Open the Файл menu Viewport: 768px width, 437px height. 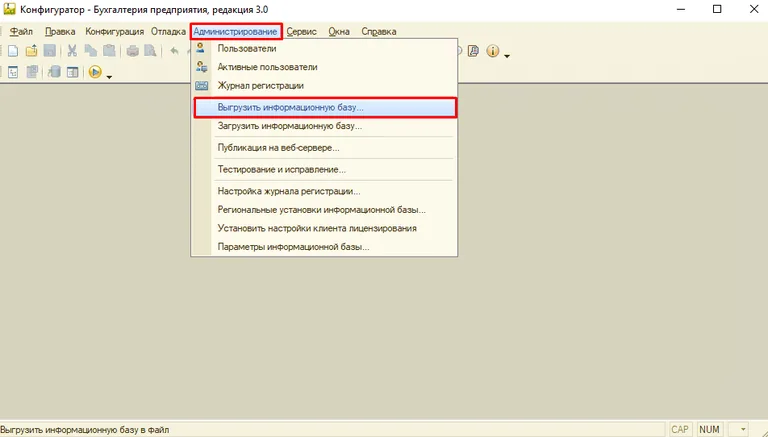(21, 32)
